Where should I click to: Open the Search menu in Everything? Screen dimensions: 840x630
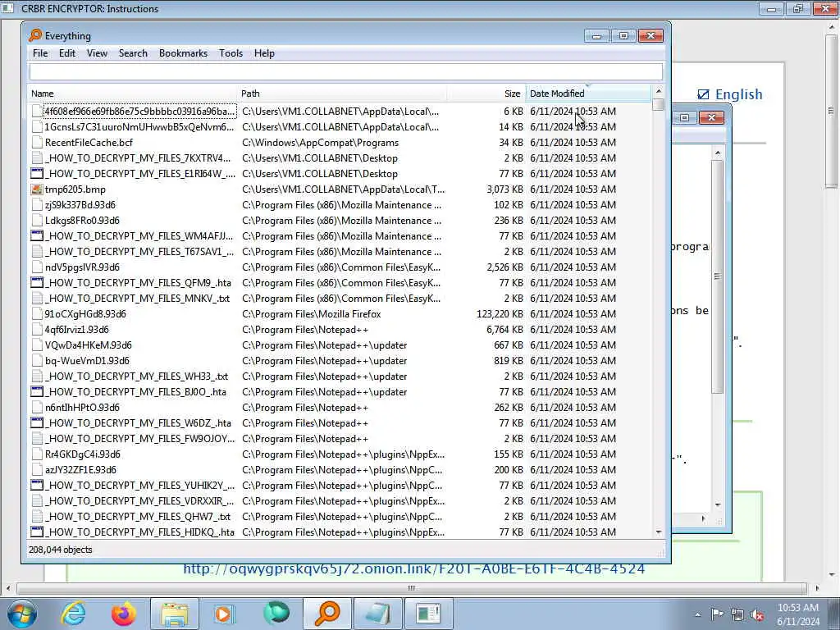(x=133, y=53)
